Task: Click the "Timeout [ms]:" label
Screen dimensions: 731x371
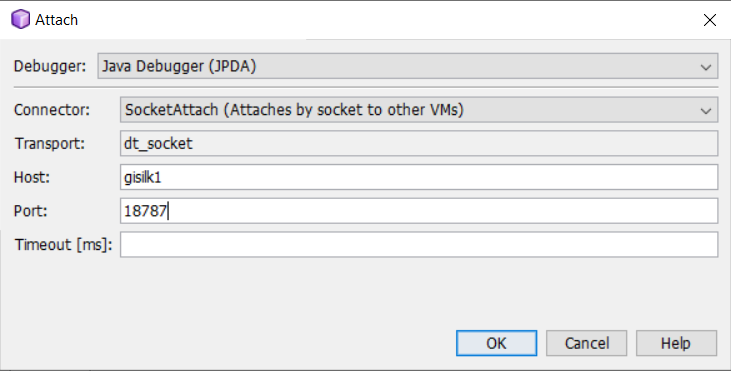Action: pos(63,245)
